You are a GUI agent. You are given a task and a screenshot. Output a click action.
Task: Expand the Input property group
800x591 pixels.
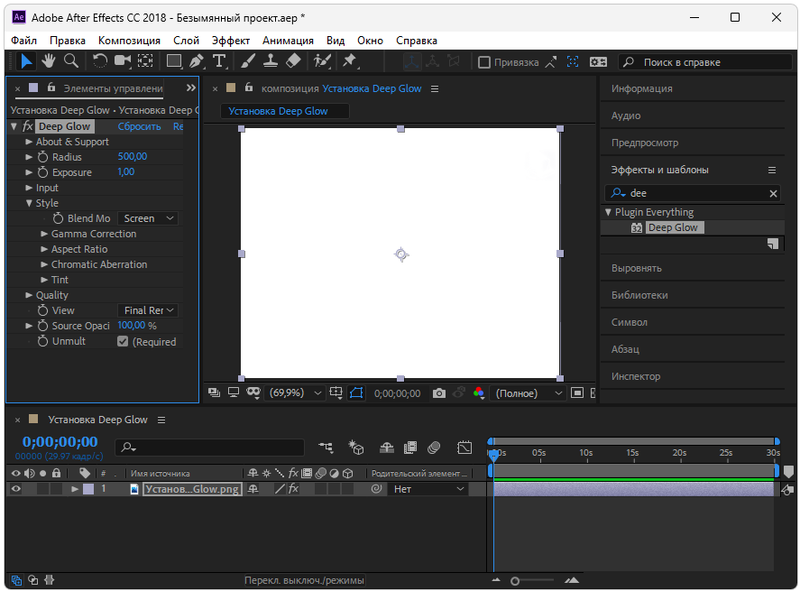(x=29, y=188)
